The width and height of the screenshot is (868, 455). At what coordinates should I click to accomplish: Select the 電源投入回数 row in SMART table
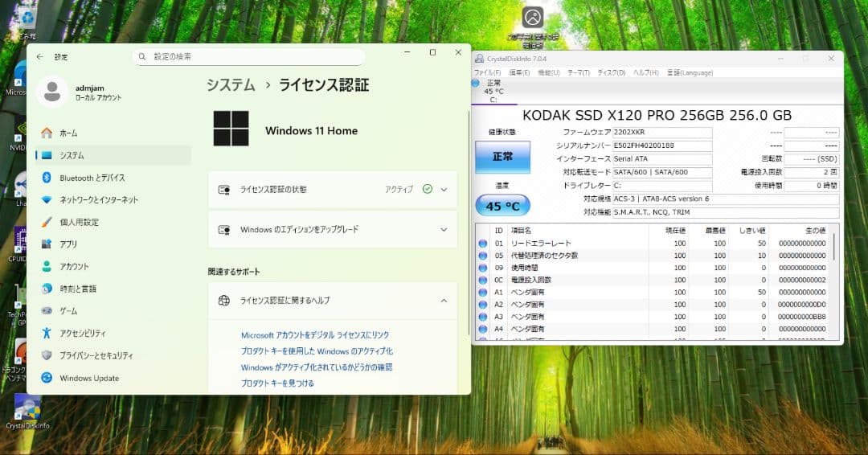653,280
